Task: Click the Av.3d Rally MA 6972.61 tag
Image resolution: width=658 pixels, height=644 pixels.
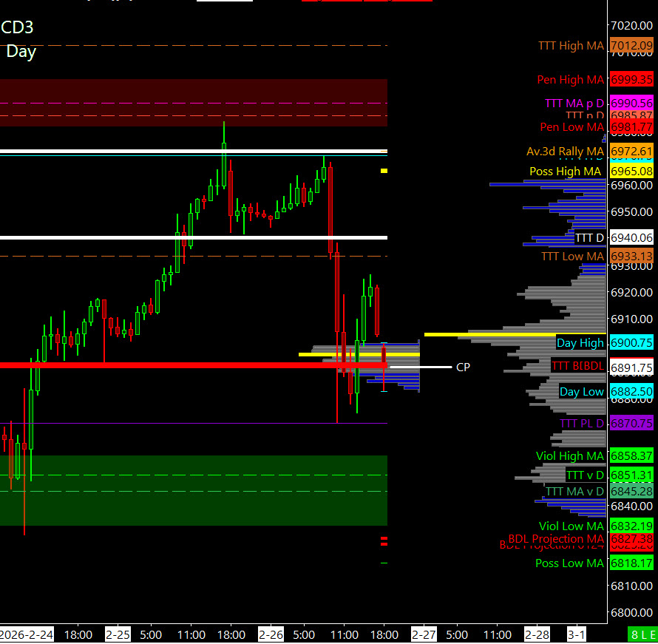Action: pyautogui.click(x=631, y=152)
